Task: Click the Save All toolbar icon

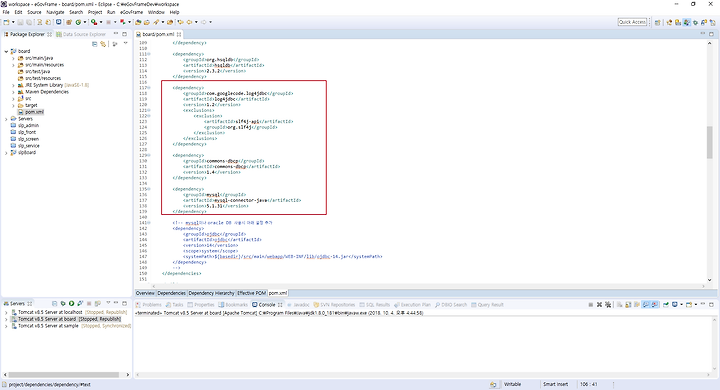Action: coord(29,22)
